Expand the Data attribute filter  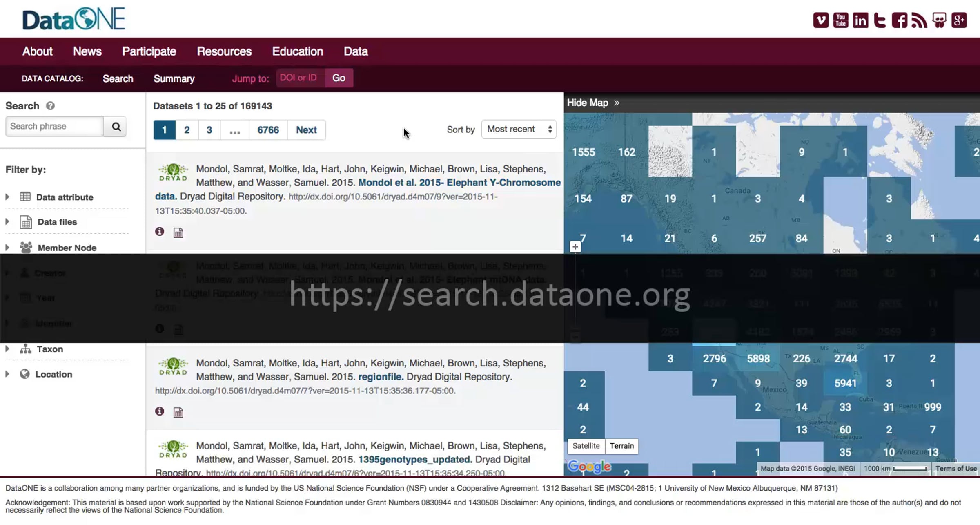[x=64, y=197]
